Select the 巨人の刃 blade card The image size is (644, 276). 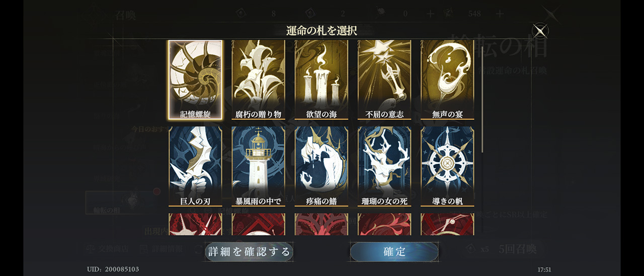click(195, 166)
